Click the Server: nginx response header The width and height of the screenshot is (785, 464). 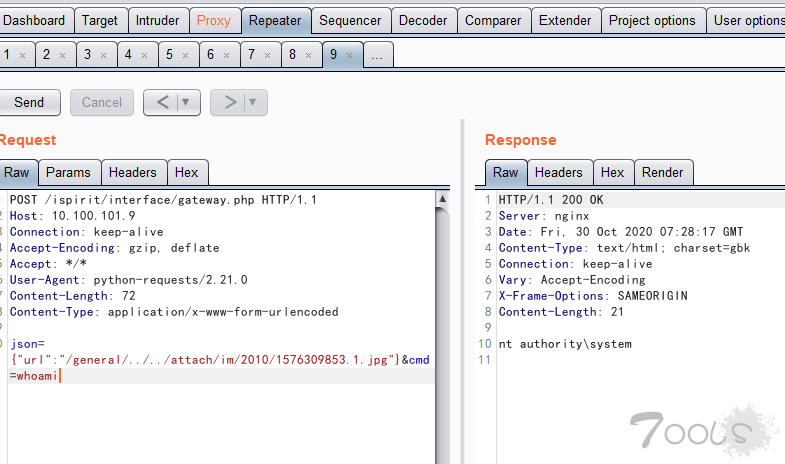(544, 216)
